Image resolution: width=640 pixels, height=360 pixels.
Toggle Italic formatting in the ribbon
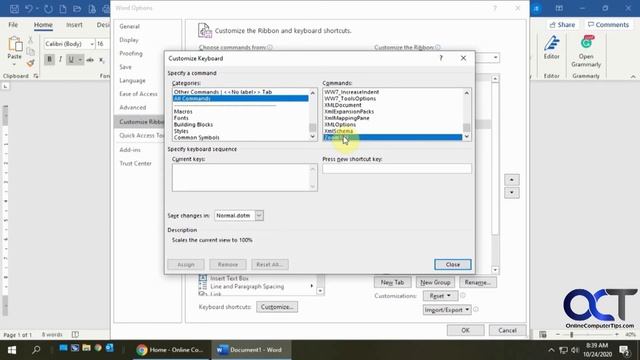point(60,60)
